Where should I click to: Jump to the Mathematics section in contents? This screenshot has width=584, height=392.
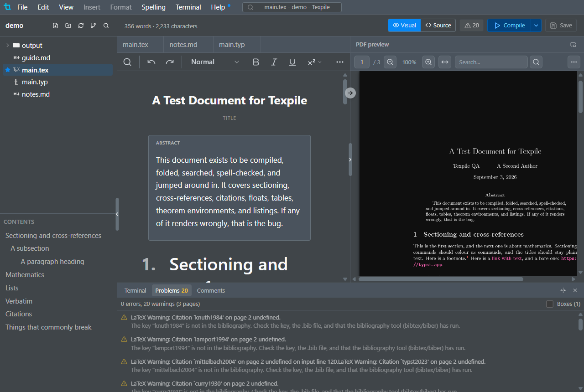coord(25,275)
